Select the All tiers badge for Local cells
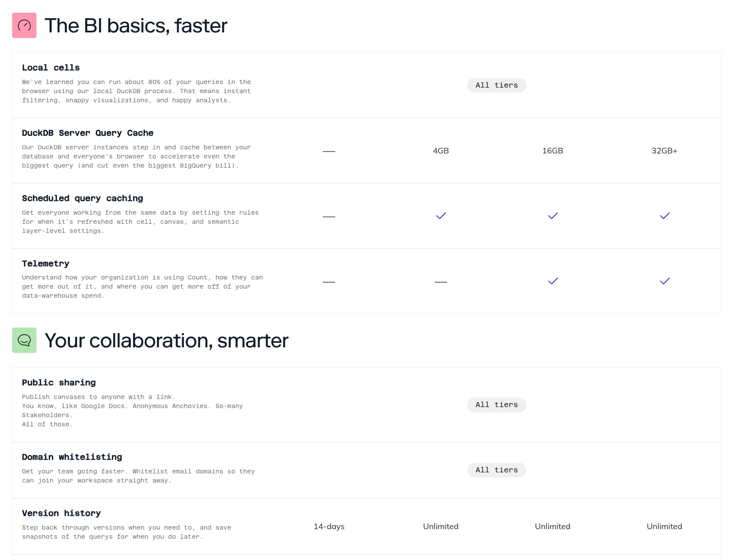The height and width of the screenshot is (560, 737). coord(497,85)
